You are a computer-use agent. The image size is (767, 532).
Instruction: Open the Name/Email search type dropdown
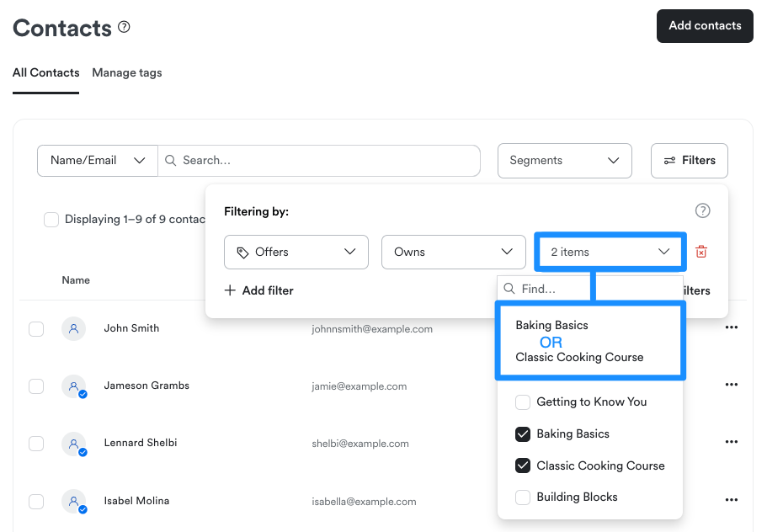pyautogui.click(x=98, y=161)
